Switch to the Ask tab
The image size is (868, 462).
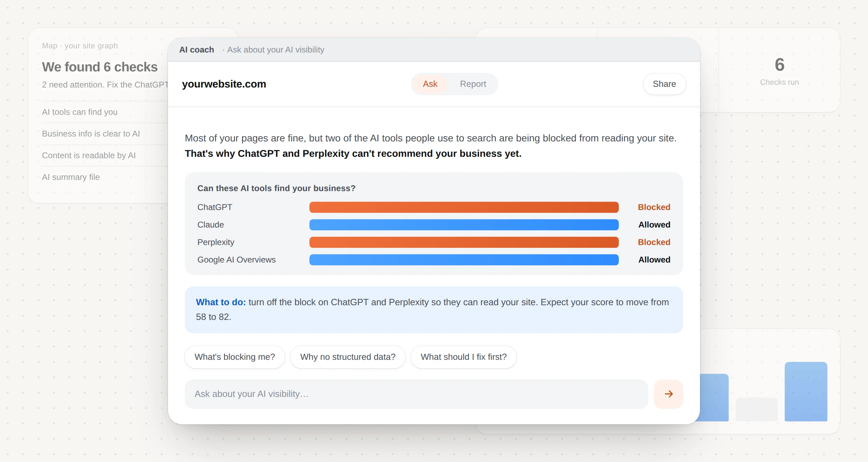coord(430,84)
